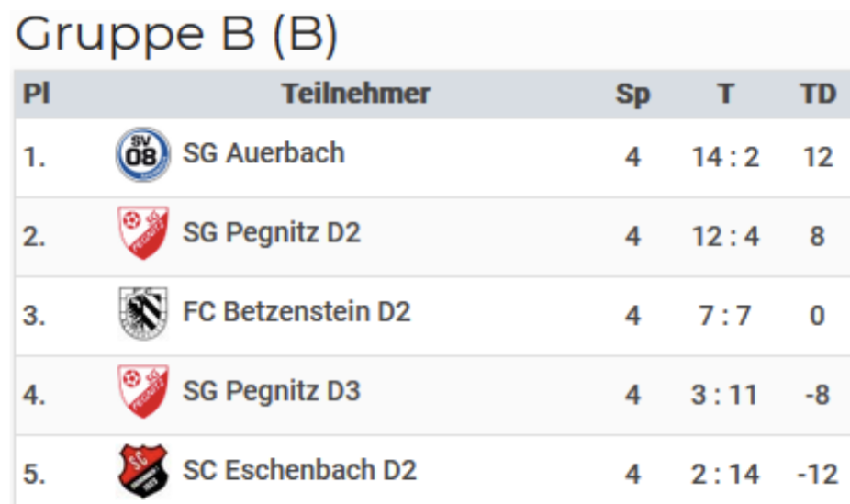
Task: Click the Gruppe B (B) heading
Action: click(x=177, y=34)
